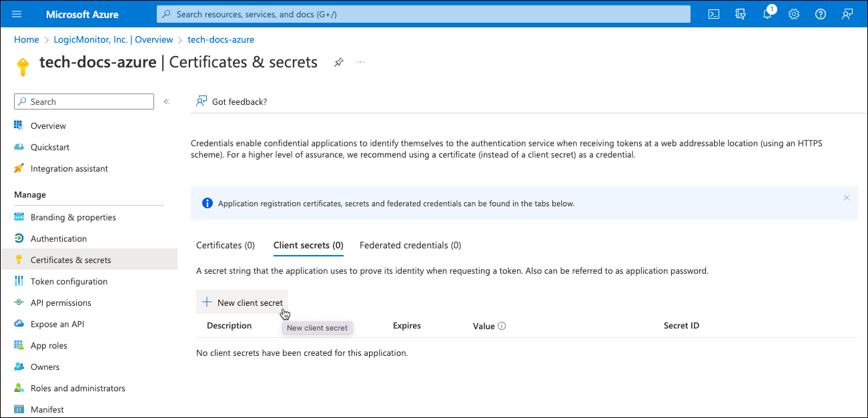Open the directories and subscriptions filter icon
Screen dimensions: 868x418
click(x=741, y=14)
